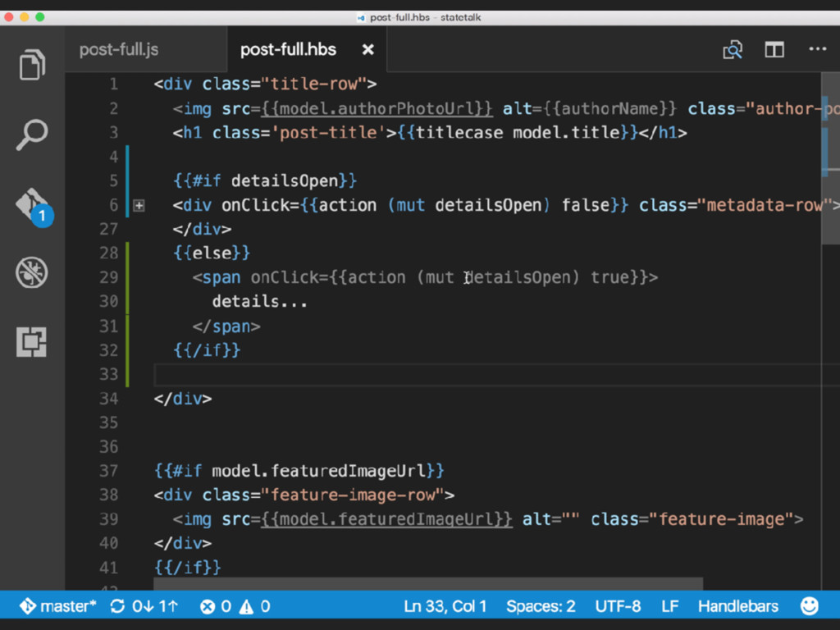Open the warnings count in status bar

click(x=254, y=606)
